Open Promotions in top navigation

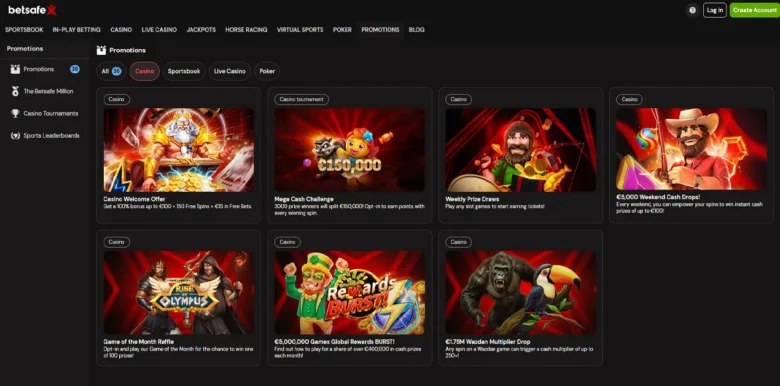tap(381, 30)
